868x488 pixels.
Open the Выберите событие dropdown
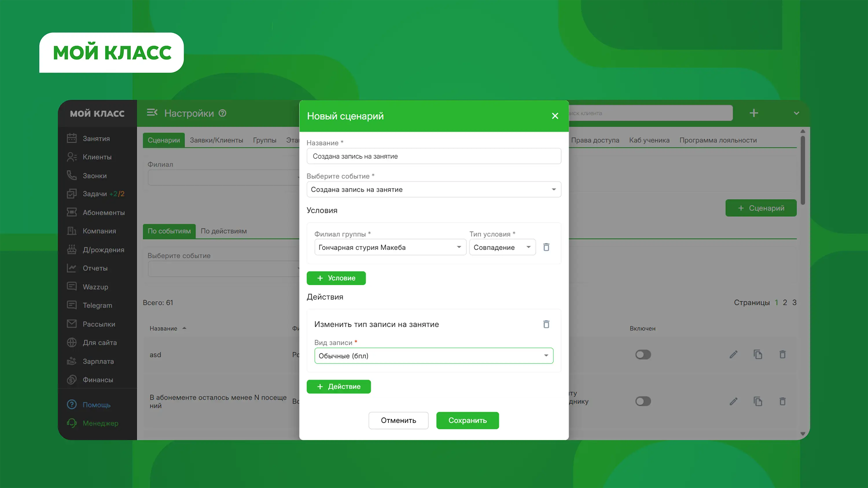click(434, 189)
